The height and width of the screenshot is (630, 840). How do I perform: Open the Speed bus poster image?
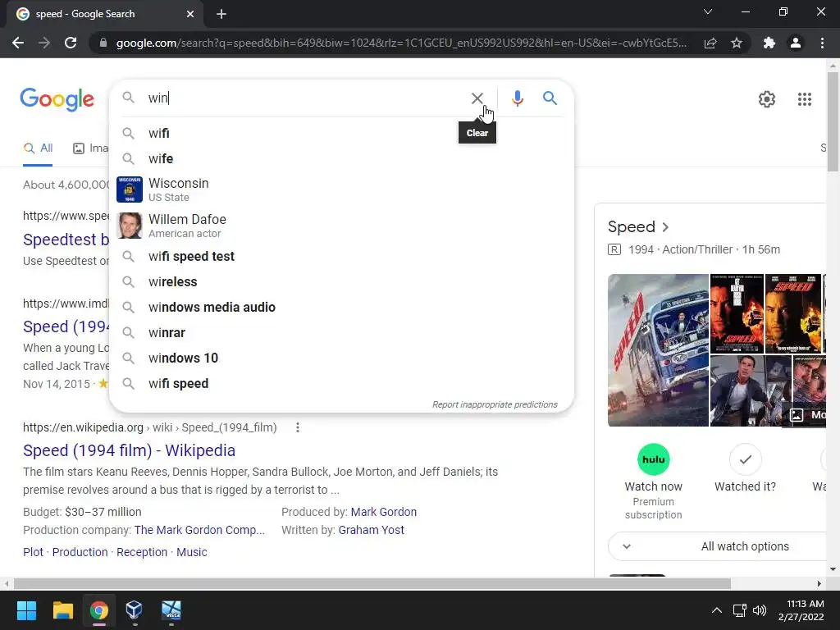[x=658, y=350]
